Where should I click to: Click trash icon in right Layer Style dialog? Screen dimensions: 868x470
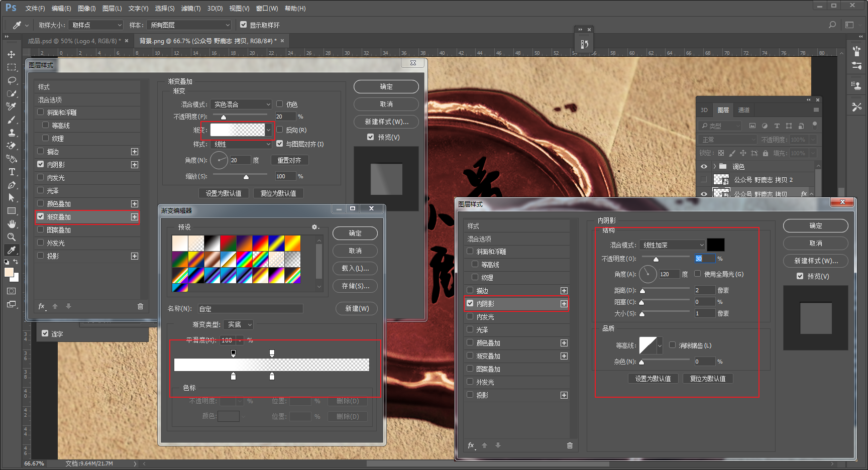tap(570, 445)
